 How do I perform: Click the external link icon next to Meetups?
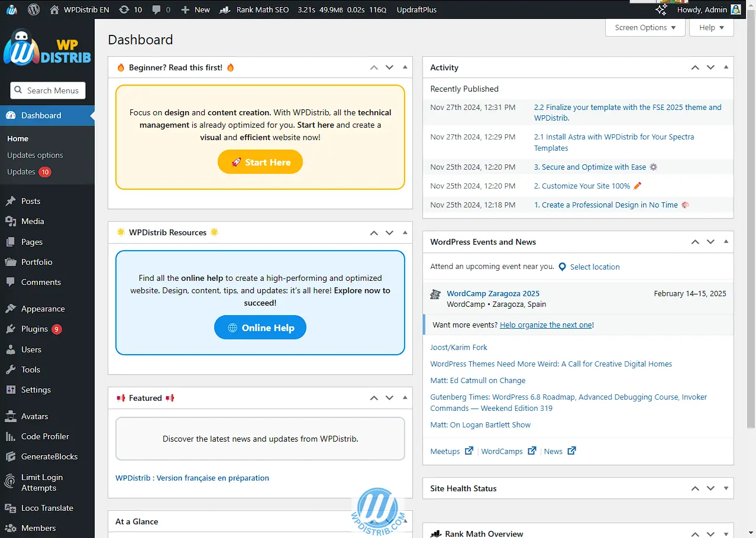(x=469, y=451)
